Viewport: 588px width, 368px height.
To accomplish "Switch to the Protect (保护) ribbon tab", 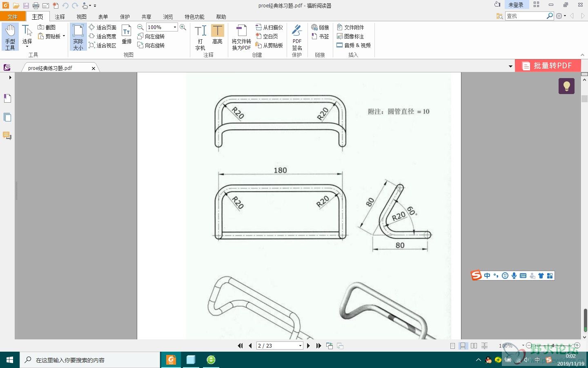I will pos(125,17).
